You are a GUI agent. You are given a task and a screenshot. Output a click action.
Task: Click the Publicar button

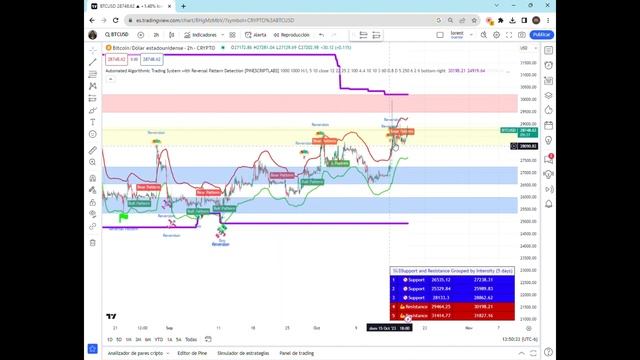pos(542,35)
